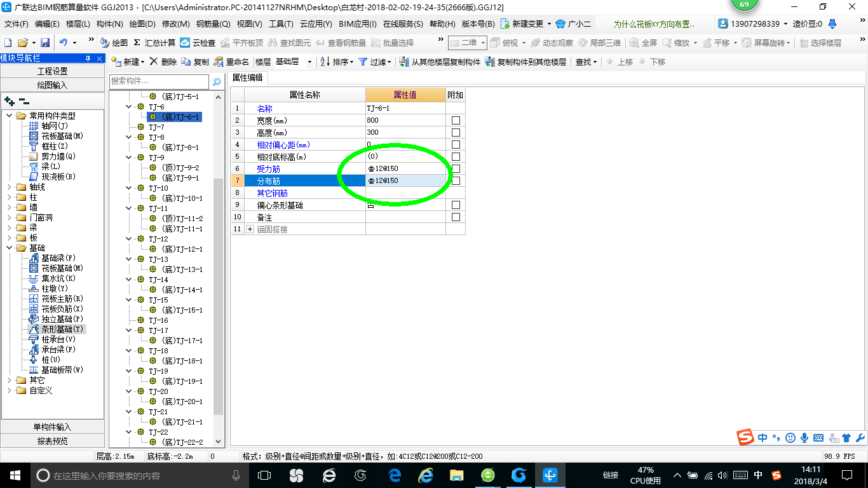868x488 pixels.
Task: Open the 查找 find dropdown
Action: [587, 62]
